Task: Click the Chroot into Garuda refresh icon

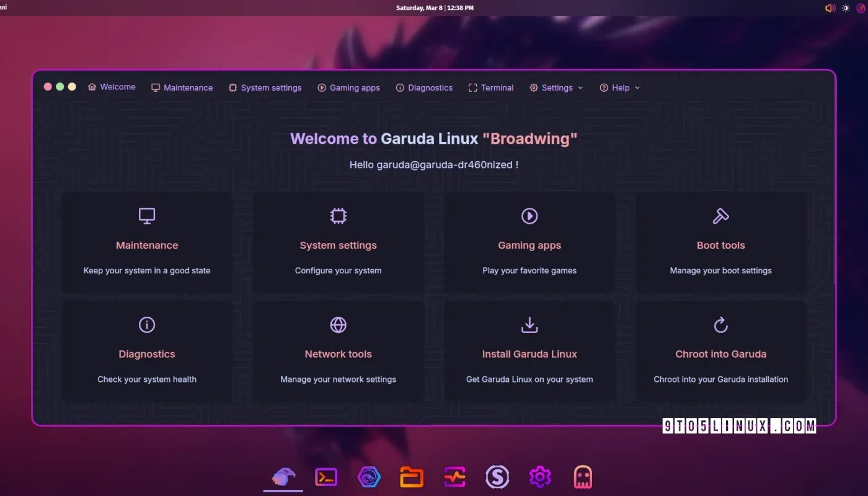Action: click(721, 324)
